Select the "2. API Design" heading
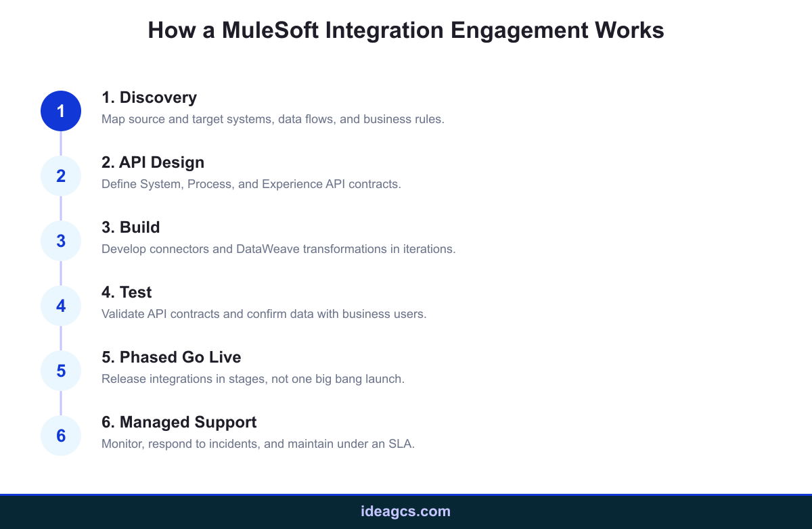Screen dimensions: 812x529 click(153, 162)
